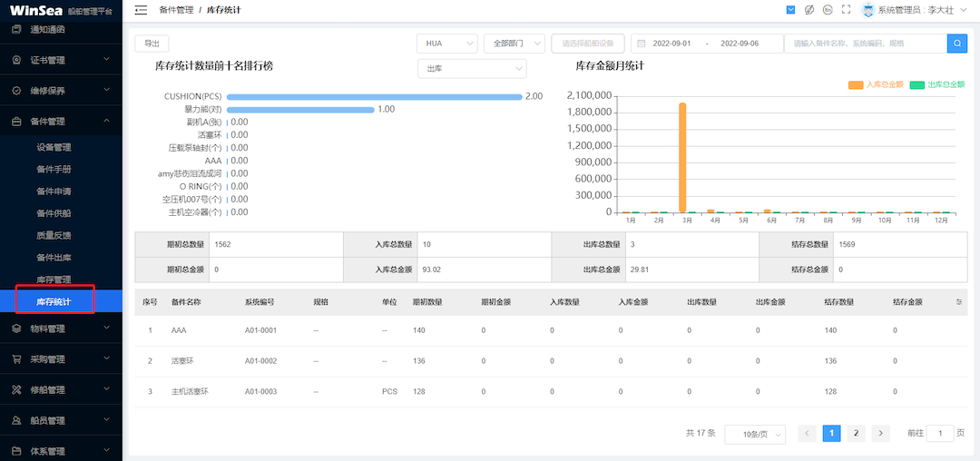Click the theme/skin switch icon
This screenshot has height=461, width=980.
pos(808,9)
